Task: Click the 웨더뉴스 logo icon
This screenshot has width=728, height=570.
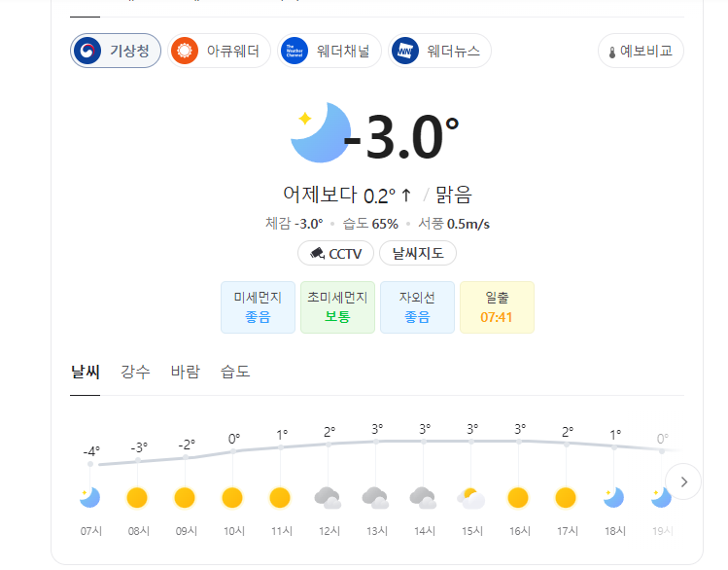Action: tap(405, 51)
